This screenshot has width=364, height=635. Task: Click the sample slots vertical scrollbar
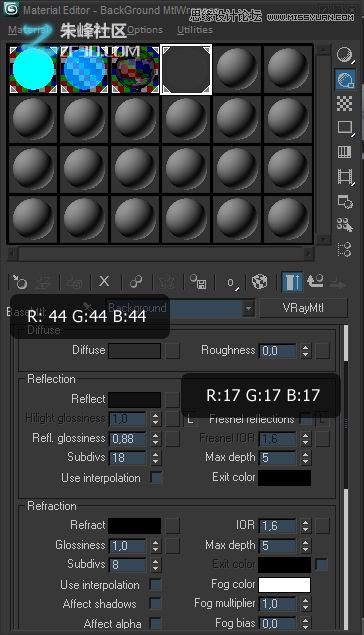[323, 145]
